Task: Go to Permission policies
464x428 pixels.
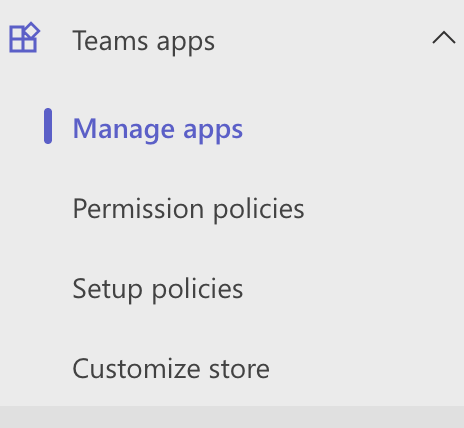Action: click(x=188, y=209)
